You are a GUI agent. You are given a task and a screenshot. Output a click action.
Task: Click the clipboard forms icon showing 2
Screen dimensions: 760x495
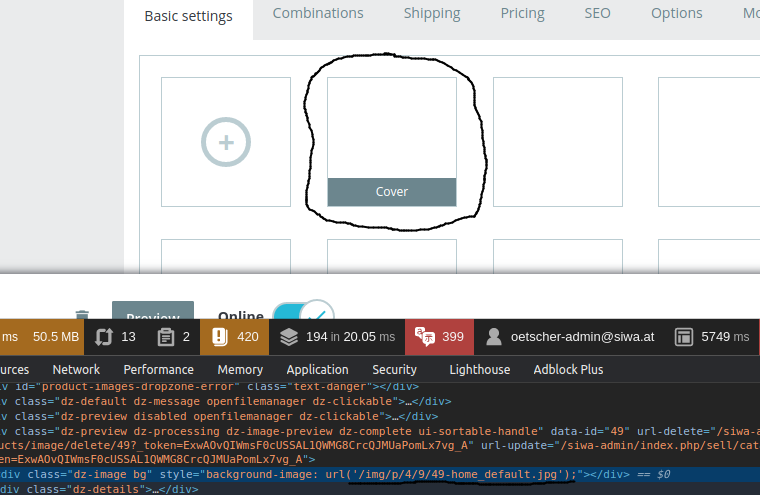[166, 337]
